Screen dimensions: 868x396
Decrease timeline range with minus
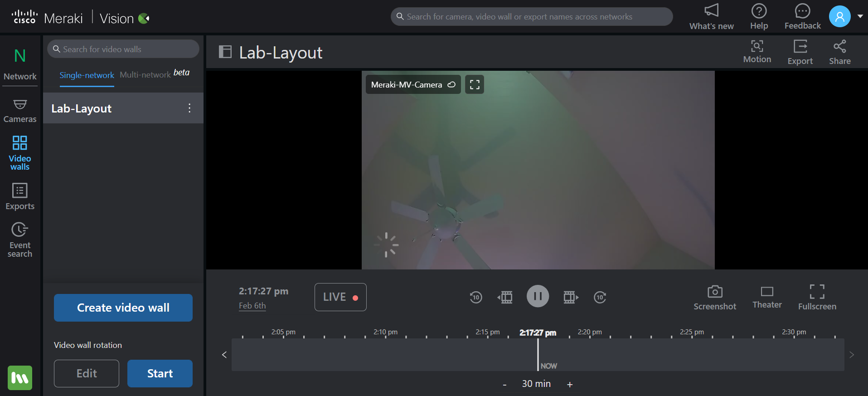click(504, 385)
